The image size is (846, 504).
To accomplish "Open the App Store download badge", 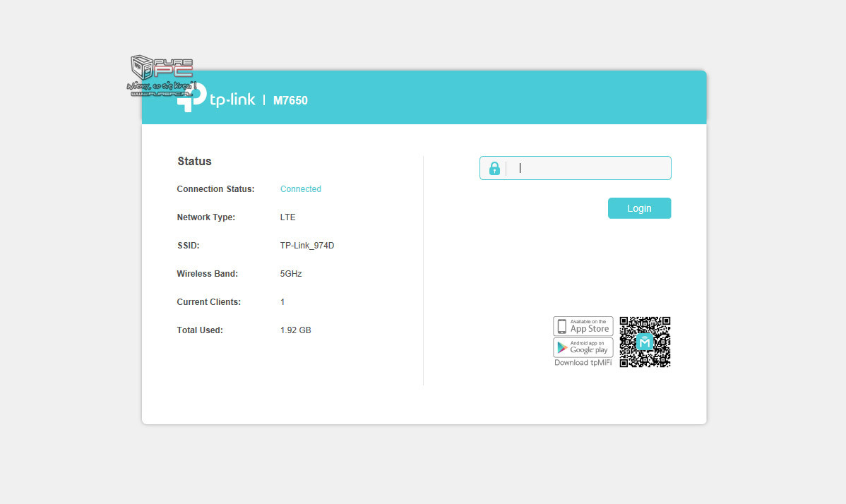I will click(583, 326).
